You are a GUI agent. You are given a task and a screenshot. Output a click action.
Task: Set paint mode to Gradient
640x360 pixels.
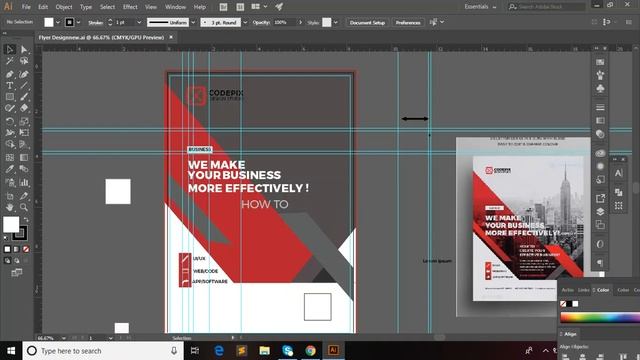(x=17, y=249)
